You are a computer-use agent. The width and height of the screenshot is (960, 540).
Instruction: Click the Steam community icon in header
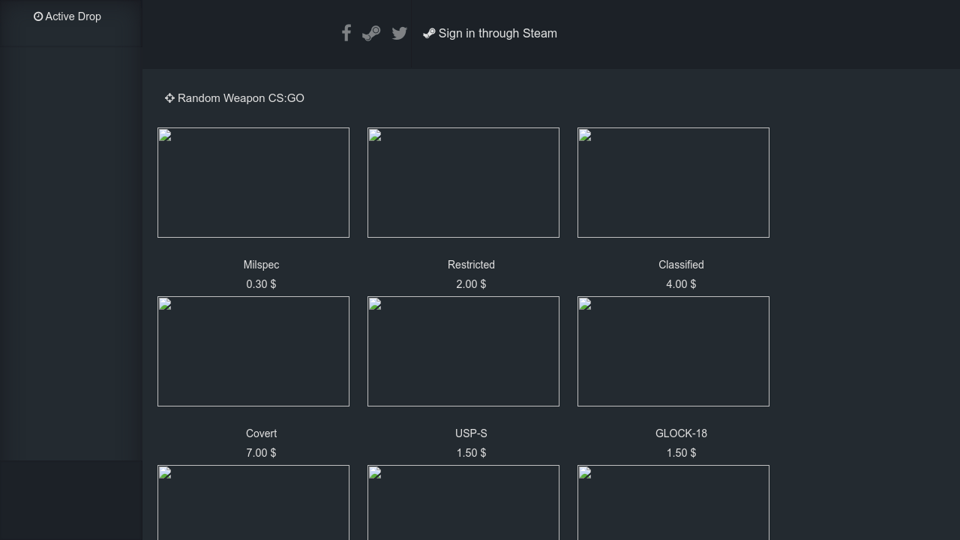click(371, 33)
